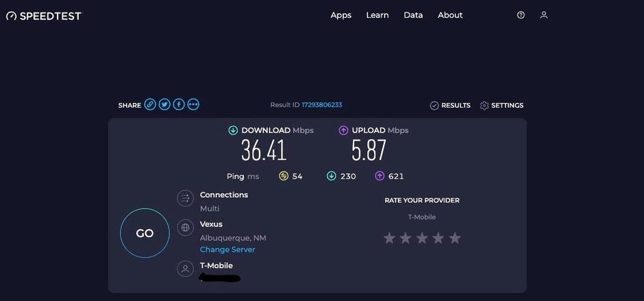Click the T-Mobile provider person icon
Image resolution: width=644 pixels, height=301 pixels.
[185, 269]
